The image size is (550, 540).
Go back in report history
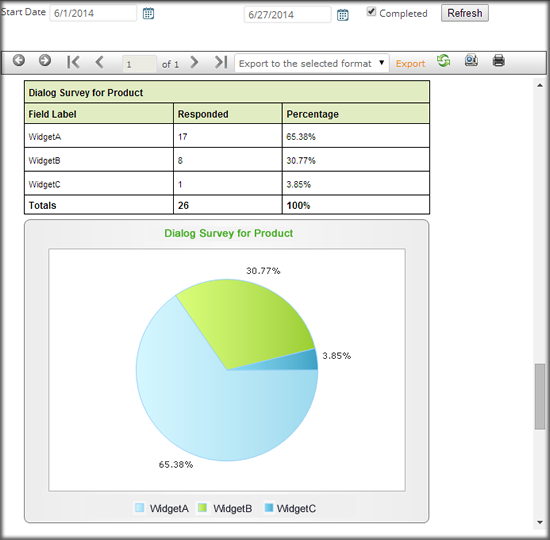coord(19,60)
